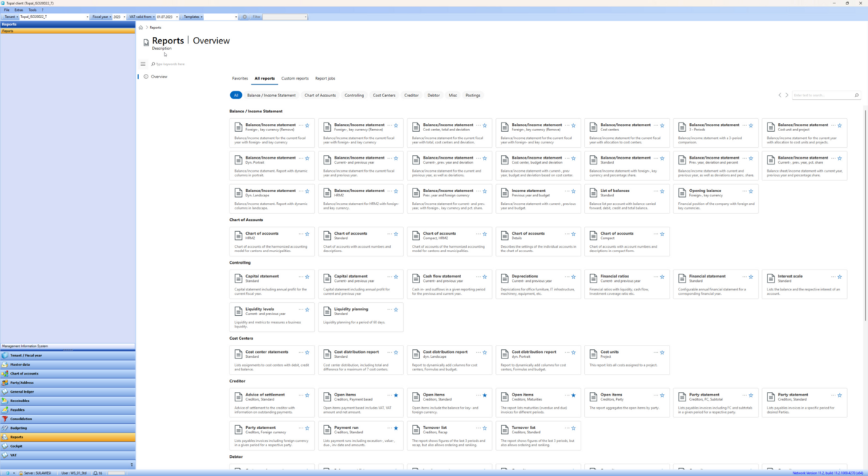This screenshot has height=476, width=868.
Task: Open the Extras menu
Action: pos(19,10)
